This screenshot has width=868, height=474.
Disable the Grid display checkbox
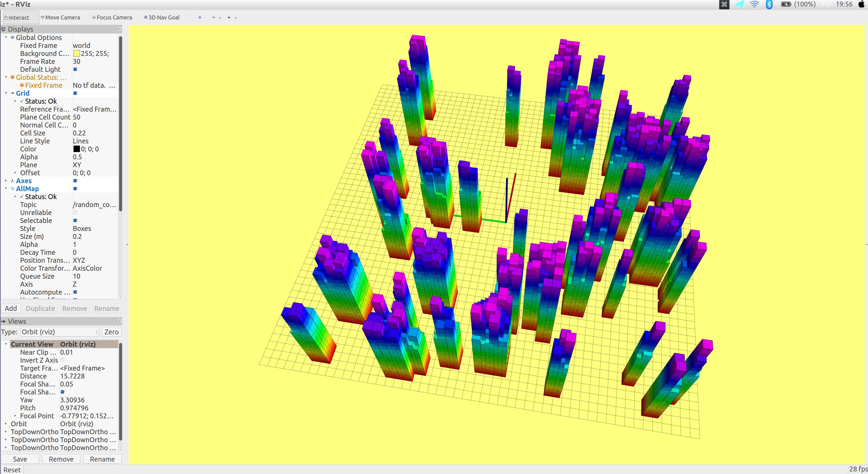[75, 93]
